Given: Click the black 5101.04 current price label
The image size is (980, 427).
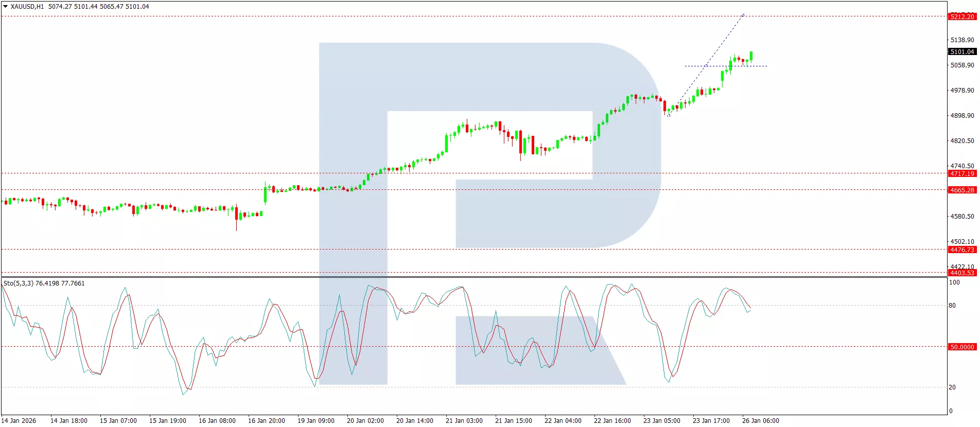Looking at the screenshot, I should tap(961, 51).
